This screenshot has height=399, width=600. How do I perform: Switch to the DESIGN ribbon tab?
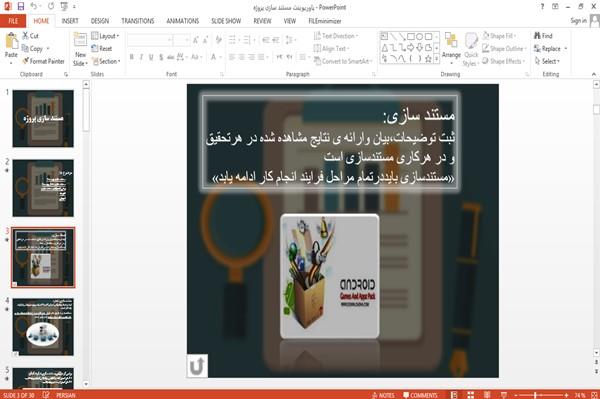pos(99,21)
